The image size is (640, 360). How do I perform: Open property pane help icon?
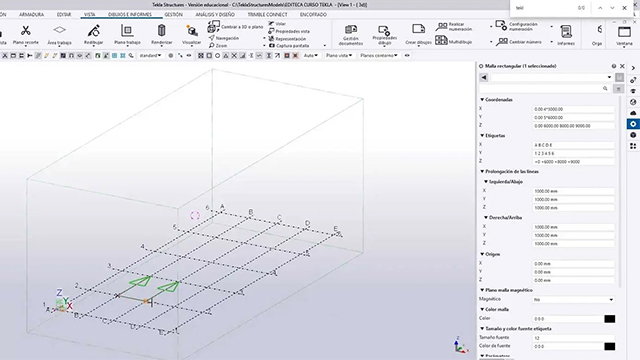pos(614,66)
